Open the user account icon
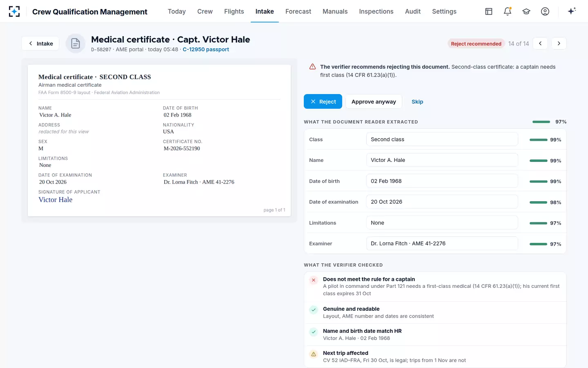 click(x=545, y=11)
